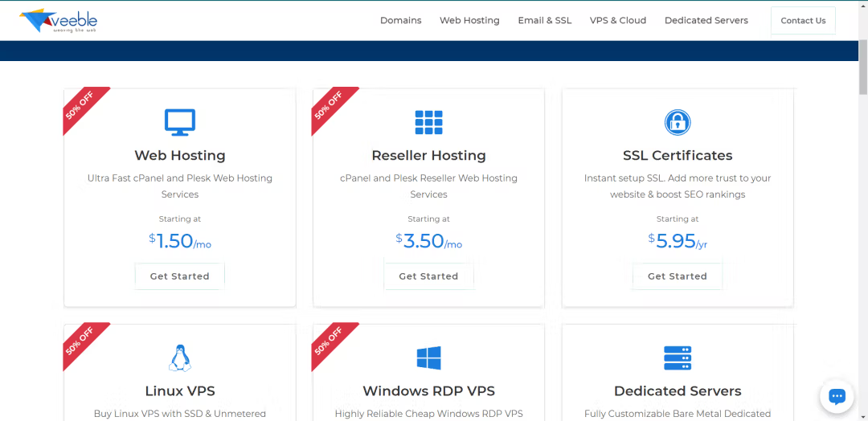The height and width of the screenshot is (421, 868).
Task: Click the 50% OFF ribbon on Web Hosting
Action: click(x=80, y=105)
